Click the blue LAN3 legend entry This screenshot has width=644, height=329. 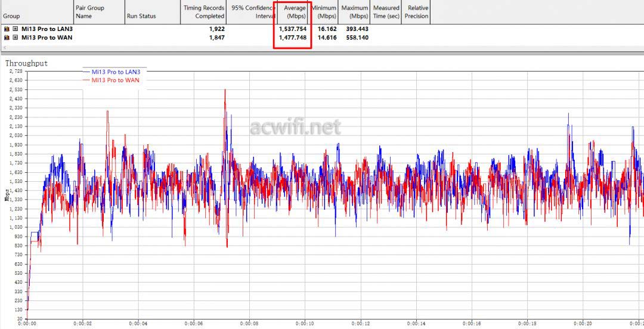[115, 72]
